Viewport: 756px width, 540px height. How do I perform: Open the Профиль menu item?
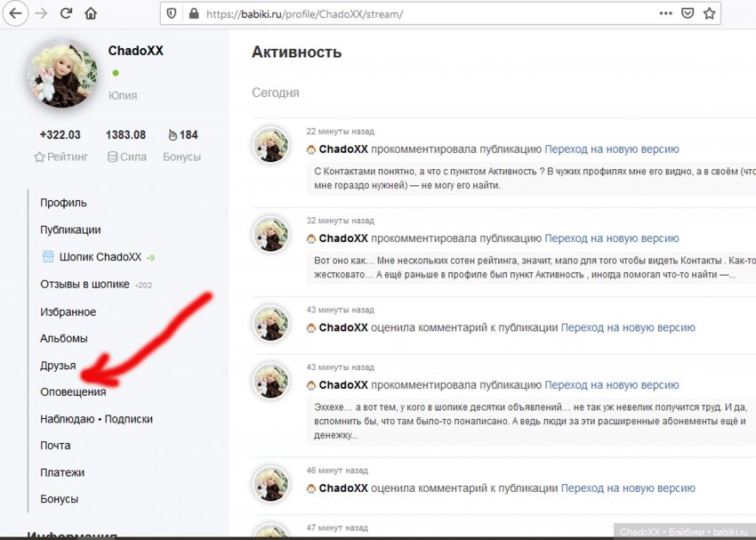[63, 203]
